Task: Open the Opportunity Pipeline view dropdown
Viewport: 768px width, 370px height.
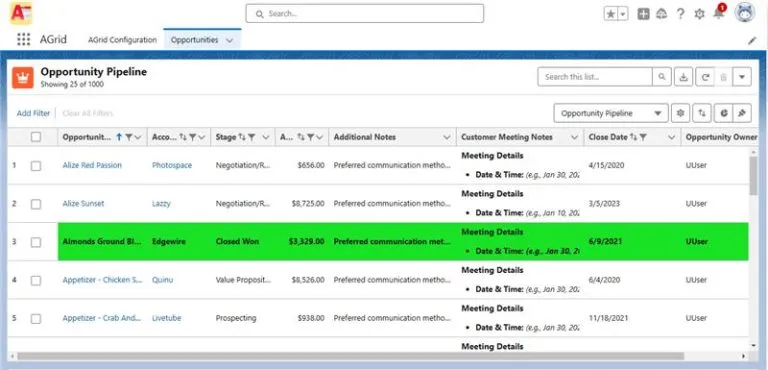Action: (611, 113)
